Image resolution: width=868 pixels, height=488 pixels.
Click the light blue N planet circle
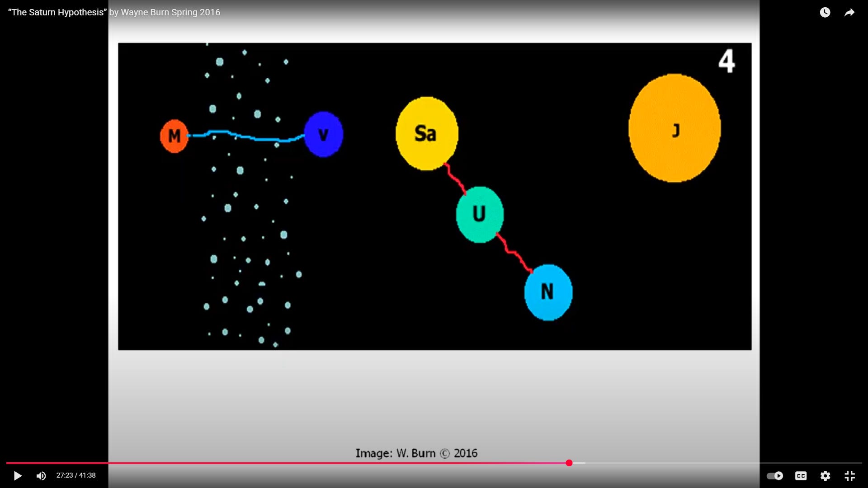coord(548,292)
